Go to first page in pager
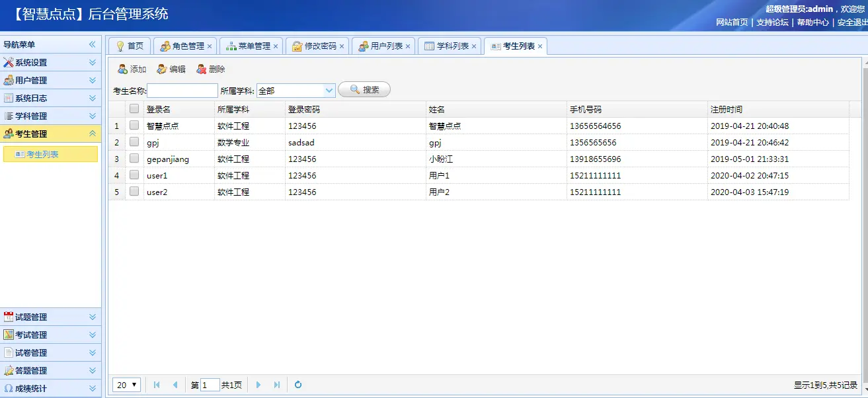Image resolution: width=868 pixels, height=398 pixels. pyautogui.click(x=157, y=385)
